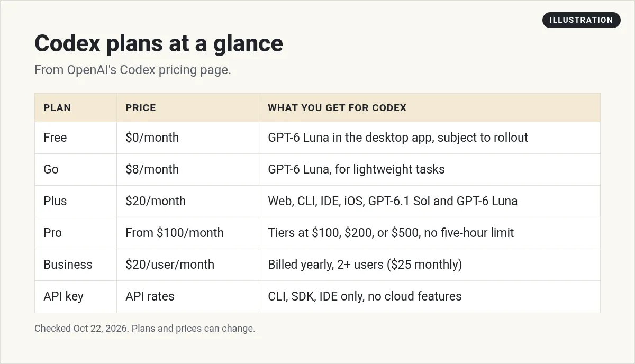Click the '$20/user/month' price cell
The width and height of the screenshot is (635, 364).
click(x=188, y=265)
